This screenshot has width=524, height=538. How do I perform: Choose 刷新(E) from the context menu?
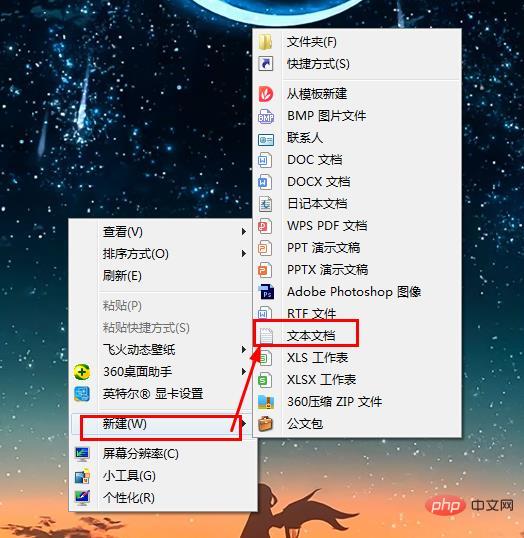click(122, 276)
